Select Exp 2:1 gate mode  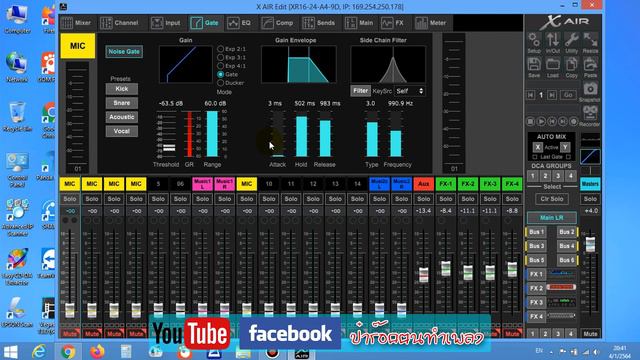221,49
